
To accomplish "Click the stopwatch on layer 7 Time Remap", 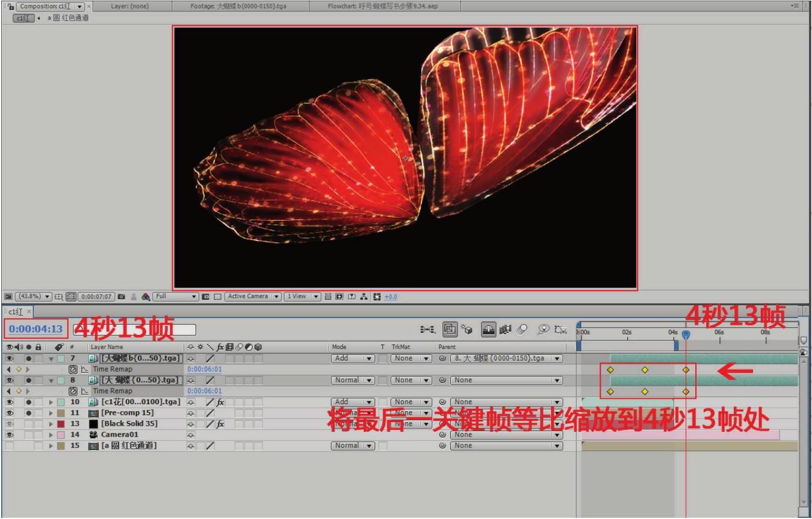I will point(73,369).
